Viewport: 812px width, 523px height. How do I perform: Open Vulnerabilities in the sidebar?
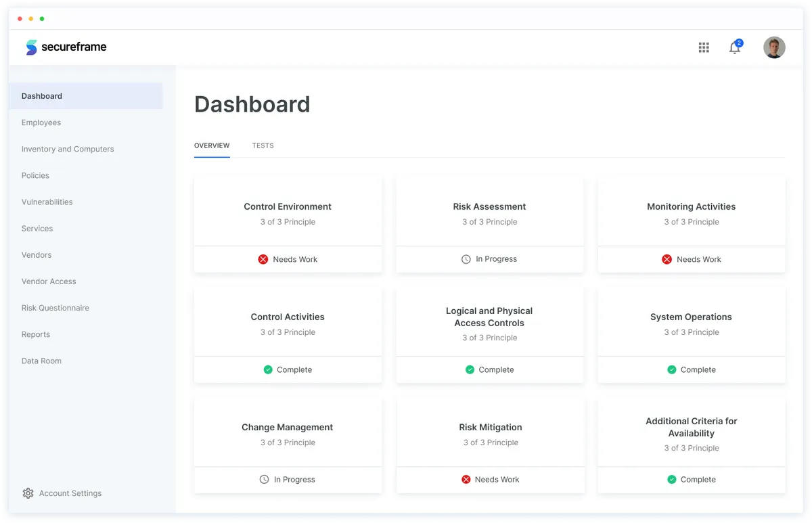click(47, 202)
